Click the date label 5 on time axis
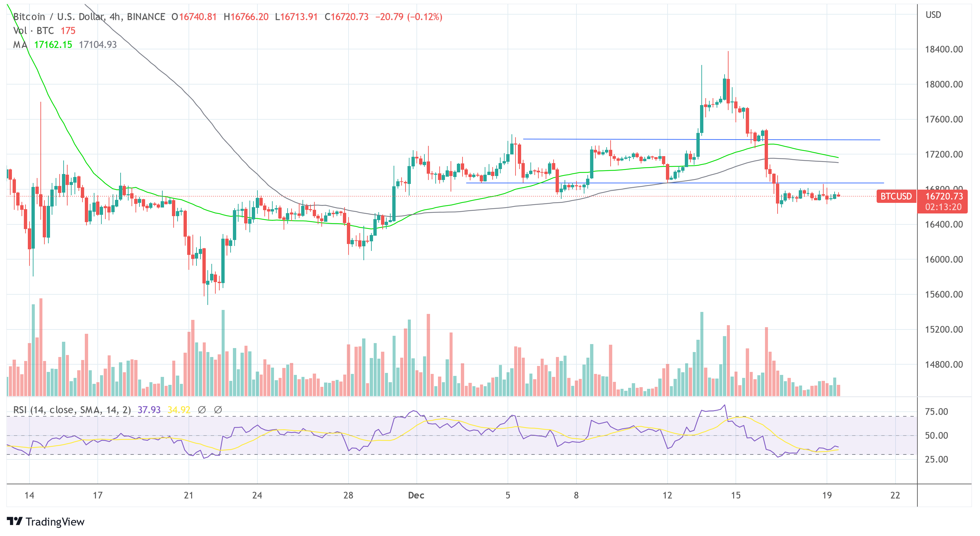This screenshot has width=980, height=536. 508,495
